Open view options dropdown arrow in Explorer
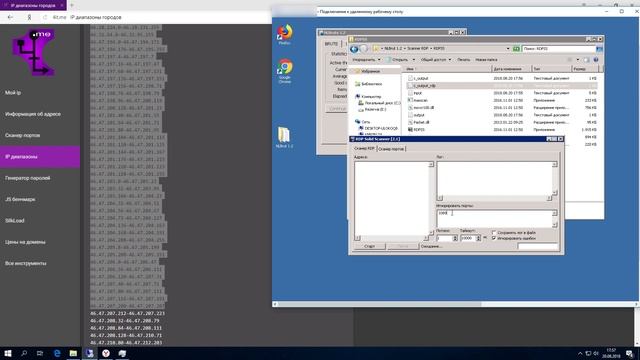 click(x=578, y=60)
